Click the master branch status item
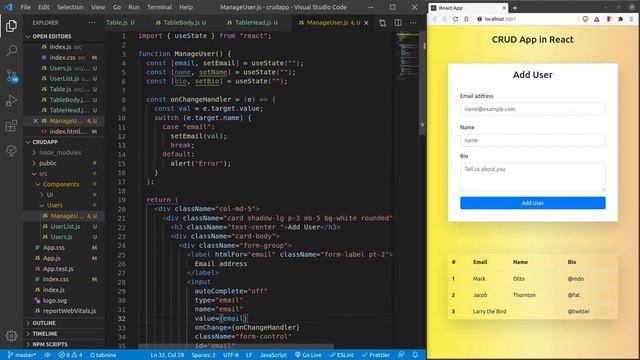This screenshot has height=360, width=640. [22, 355]
